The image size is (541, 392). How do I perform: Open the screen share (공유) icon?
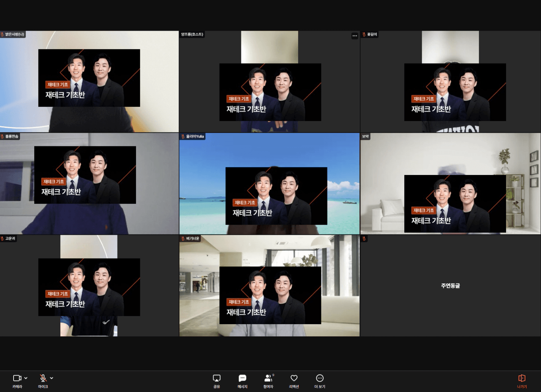coord(216,378)
